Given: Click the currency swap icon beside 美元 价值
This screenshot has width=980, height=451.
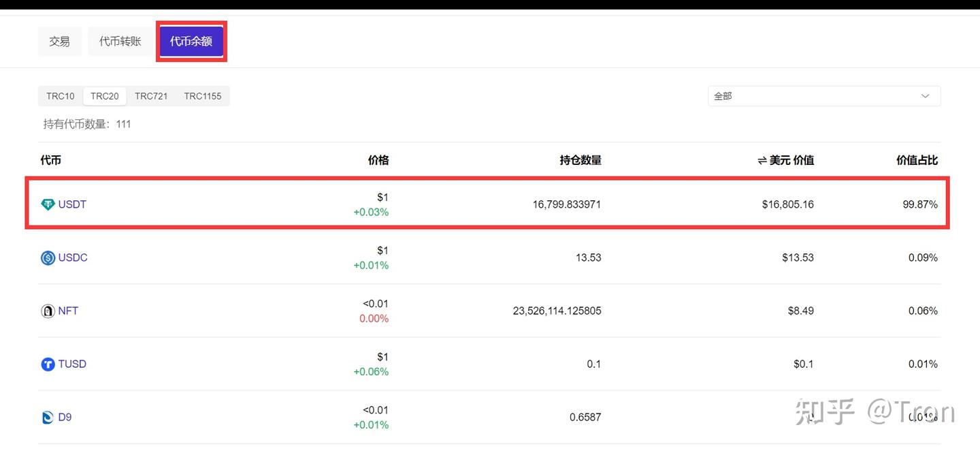Looking at the screenshot, I should 762,160.
